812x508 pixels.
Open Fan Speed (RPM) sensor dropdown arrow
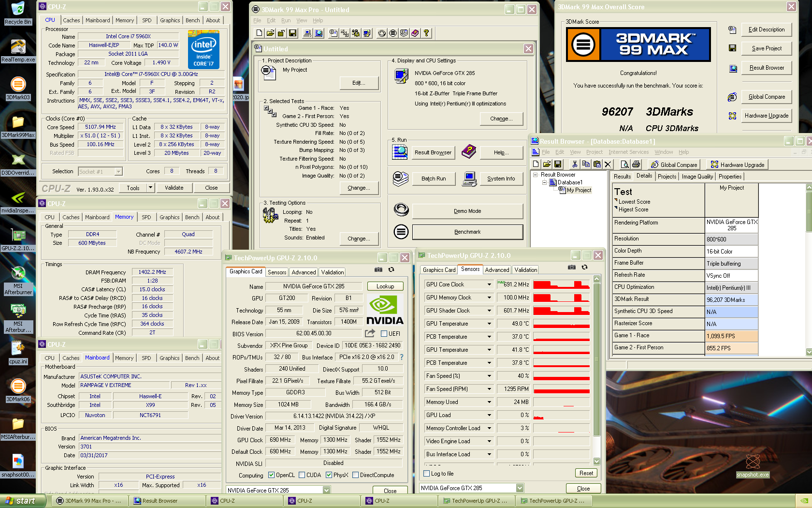(489, 389)
